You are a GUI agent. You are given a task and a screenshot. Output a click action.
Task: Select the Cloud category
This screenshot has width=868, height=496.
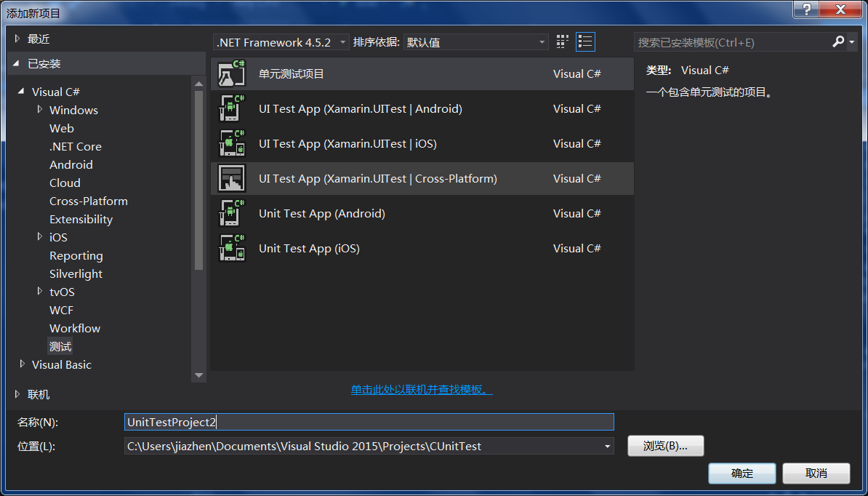(x=65, y=183)
